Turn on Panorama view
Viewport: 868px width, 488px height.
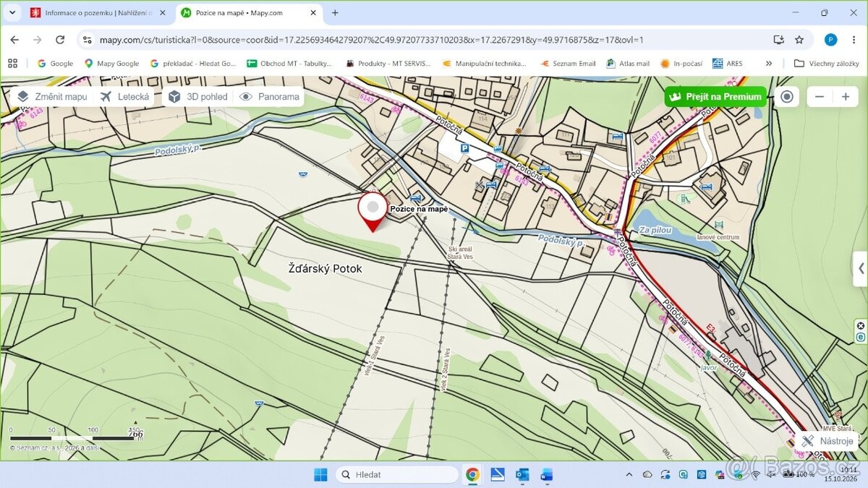click(270, 97)
